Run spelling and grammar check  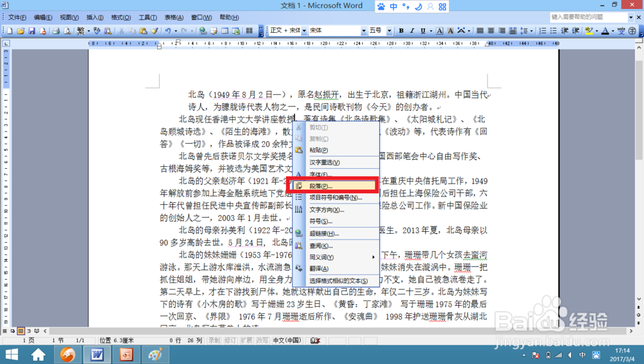[x=97, y=31]
